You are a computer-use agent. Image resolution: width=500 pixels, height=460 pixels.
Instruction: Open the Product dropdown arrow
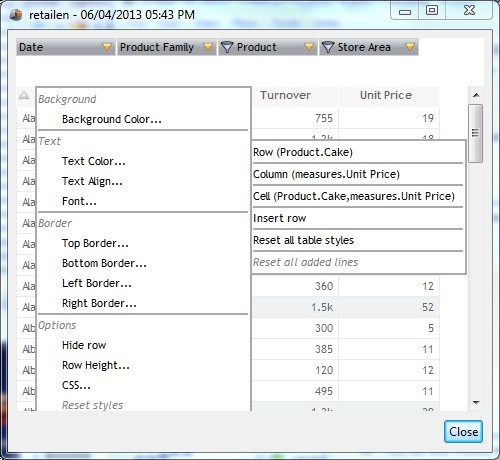(309, 47)
